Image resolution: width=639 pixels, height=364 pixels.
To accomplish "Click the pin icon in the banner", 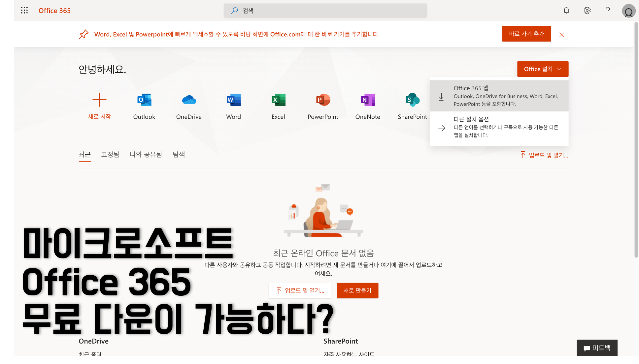I will coord(84,34).
